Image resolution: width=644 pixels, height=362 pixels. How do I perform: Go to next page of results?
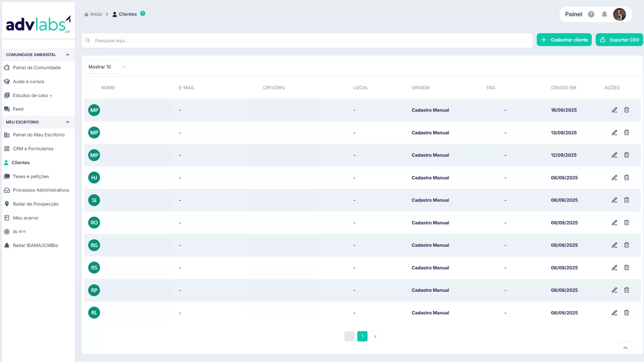[x=375, y=336]
